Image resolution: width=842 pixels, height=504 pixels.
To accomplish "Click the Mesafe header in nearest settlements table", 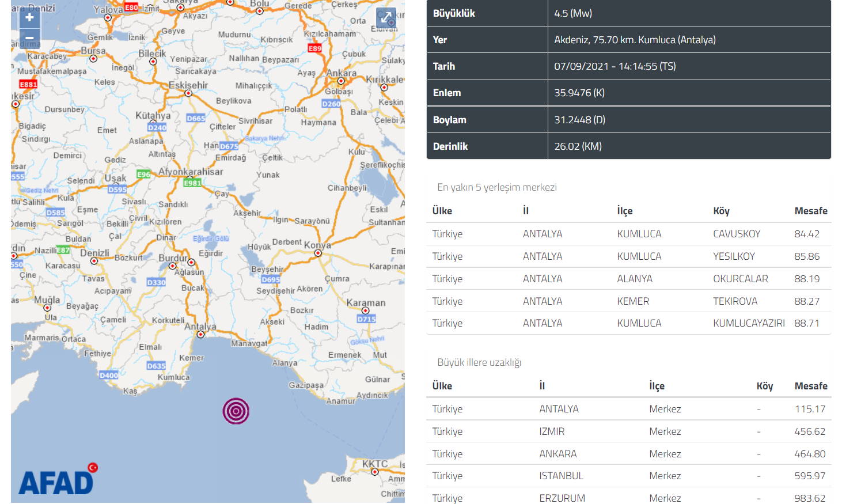I will [810, 211].
